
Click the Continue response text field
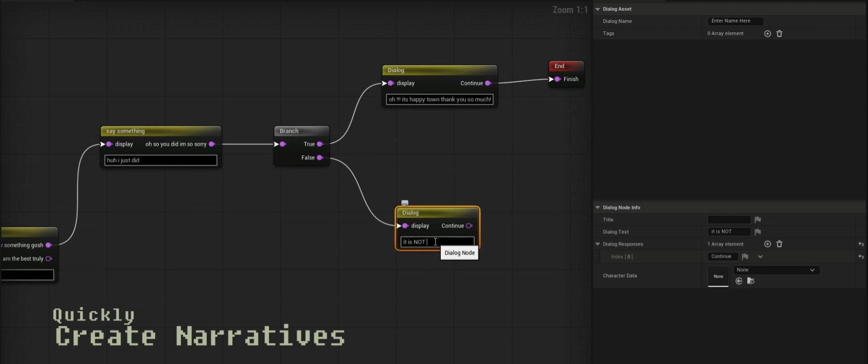coord(722,257)
